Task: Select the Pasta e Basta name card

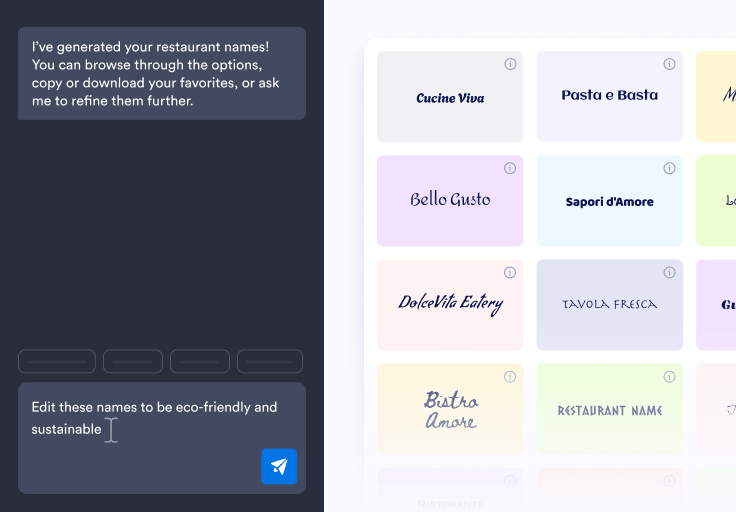Action: pos(610,96)
